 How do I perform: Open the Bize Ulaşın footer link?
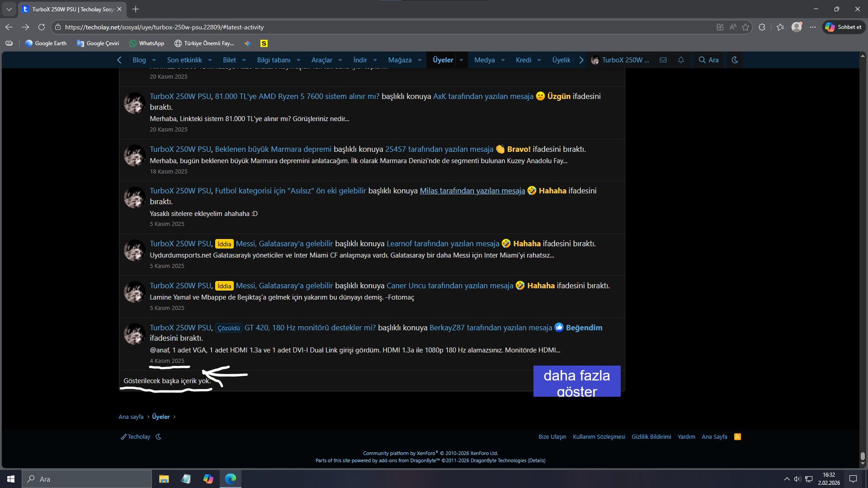pyautogui.click(x=552, y=436)
